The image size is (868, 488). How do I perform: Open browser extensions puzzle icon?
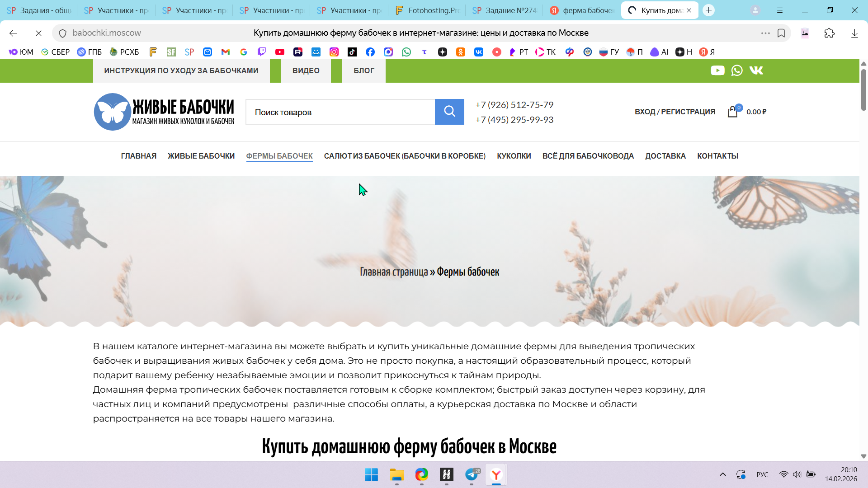[829, 33]
